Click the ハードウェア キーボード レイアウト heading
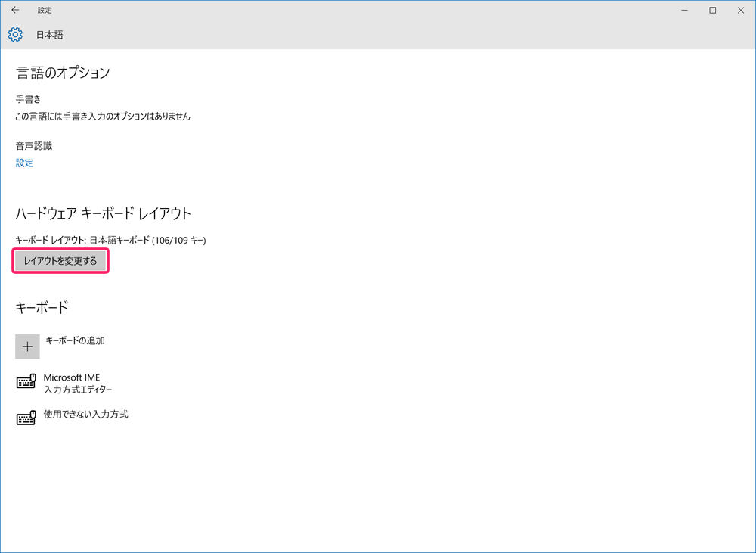This screenshot has height=553, width=756. pyautogui.click(x=104, y=214)
